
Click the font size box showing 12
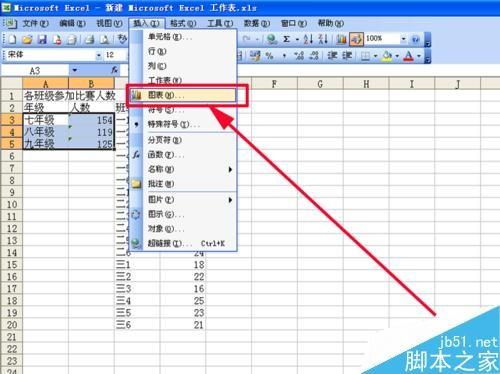pyautogui.click(x=115, y=56)
